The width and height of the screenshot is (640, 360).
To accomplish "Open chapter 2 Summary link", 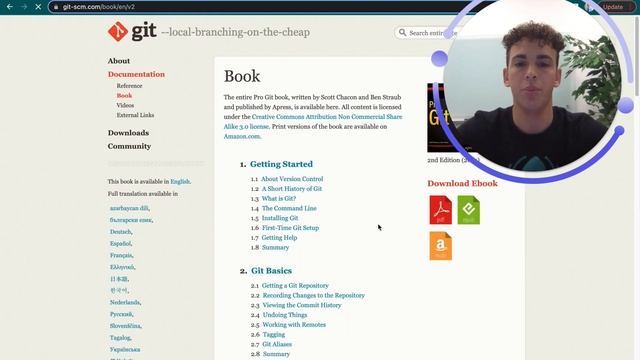I will [276, 354].
